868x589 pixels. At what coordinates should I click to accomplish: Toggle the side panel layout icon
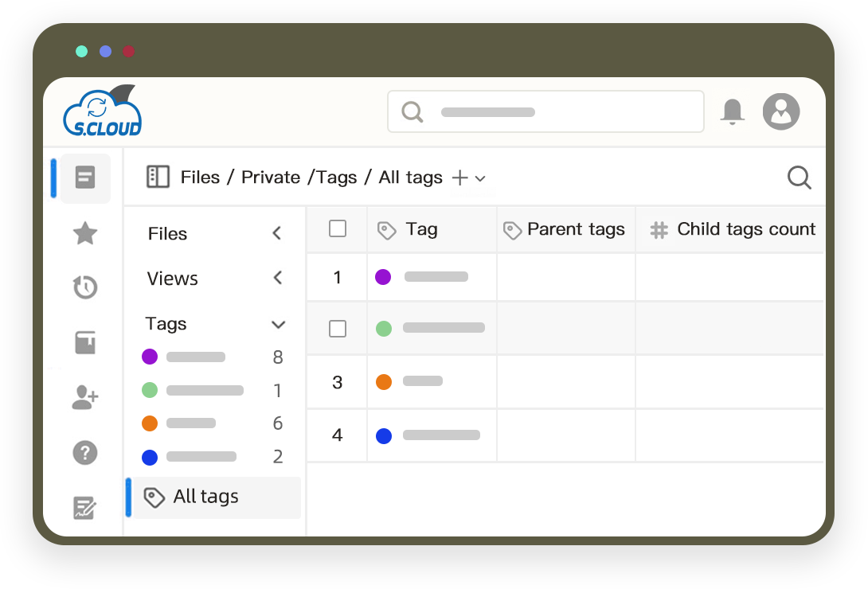tap(158, 177)
